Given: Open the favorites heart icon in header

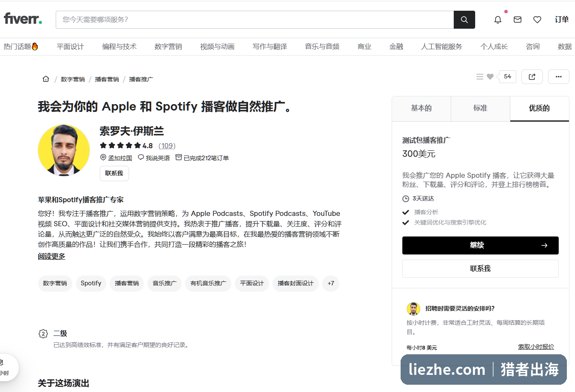Looking at the screenshot, I should [537, 20].
